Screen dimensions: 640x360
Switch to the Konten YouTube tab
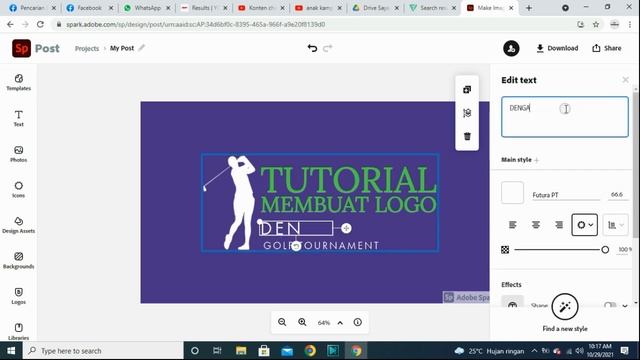[x=261, y=8]
